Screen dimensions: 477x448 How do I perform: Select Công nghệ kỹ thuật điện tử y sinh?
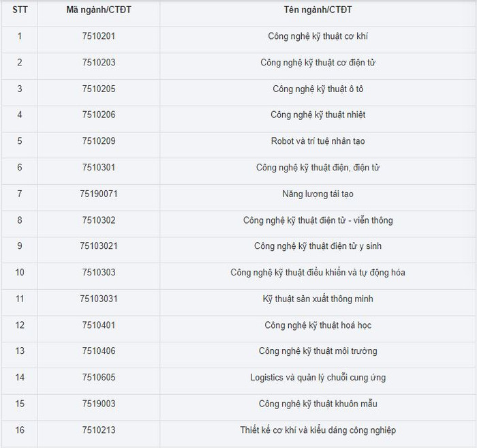318,246
